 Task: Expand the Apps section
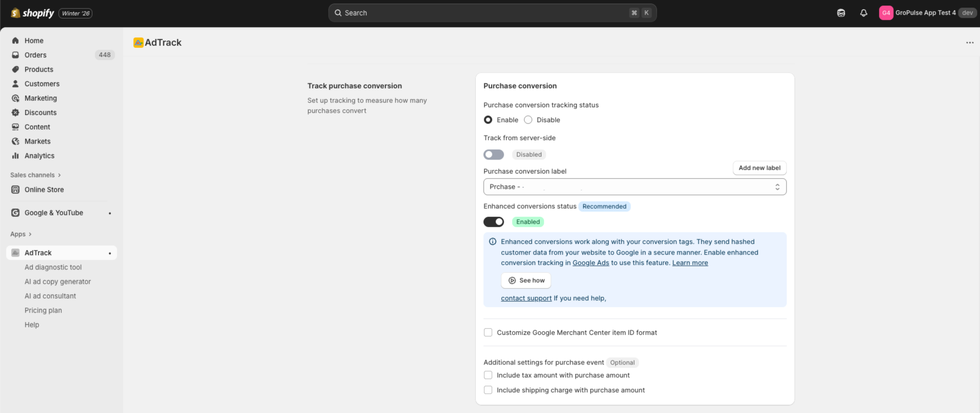pyautogui.click(x=18, y=234)
